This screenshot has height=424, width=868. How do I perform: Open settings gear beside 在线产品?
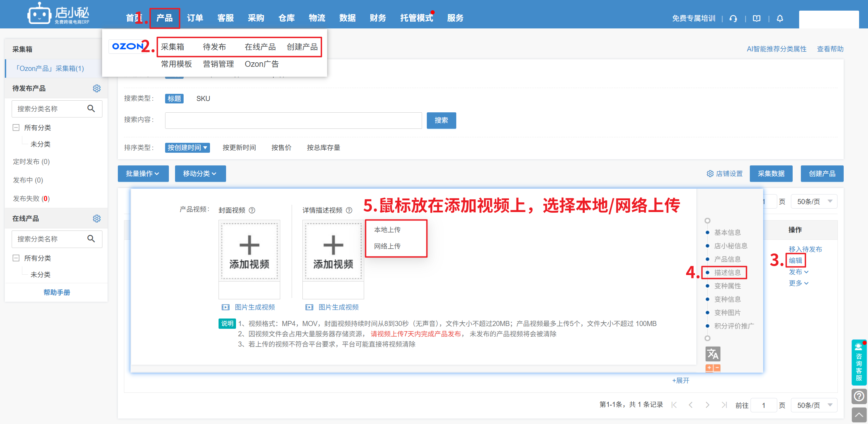[x=97, y=219]
